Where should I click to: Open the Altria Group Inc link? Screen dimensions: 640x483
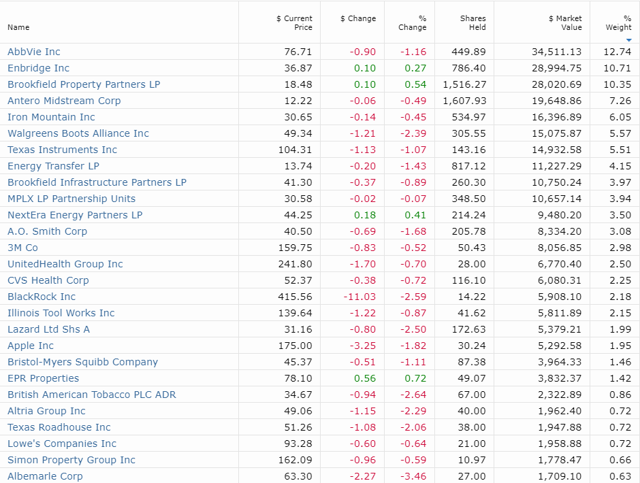click(x=46, y=411)
